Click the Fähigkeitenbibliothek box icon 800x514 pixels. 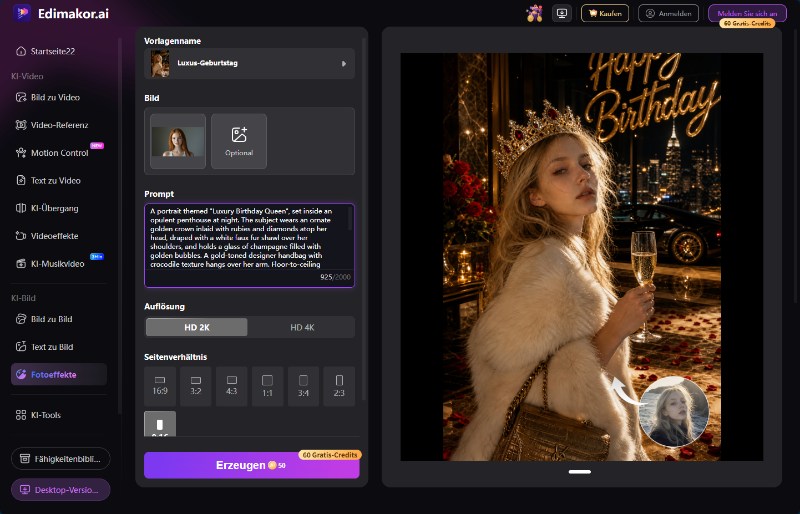(24, 458)
